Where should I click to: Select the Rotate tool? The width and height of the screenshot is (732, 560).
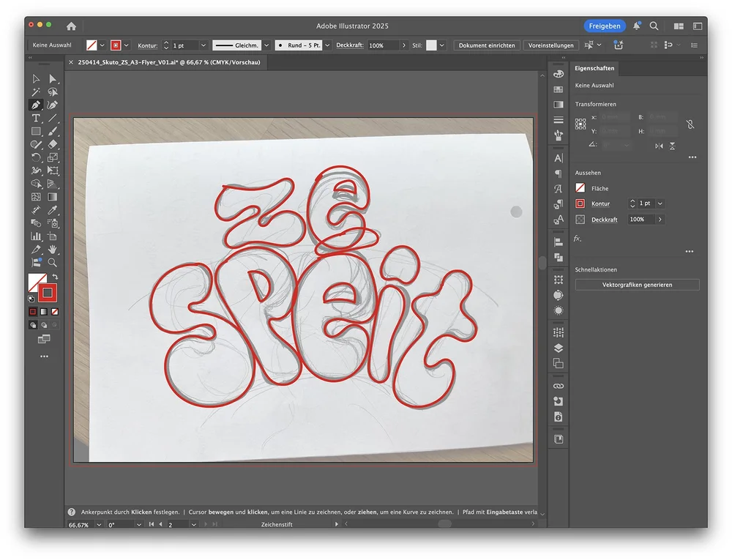point(36,157)
